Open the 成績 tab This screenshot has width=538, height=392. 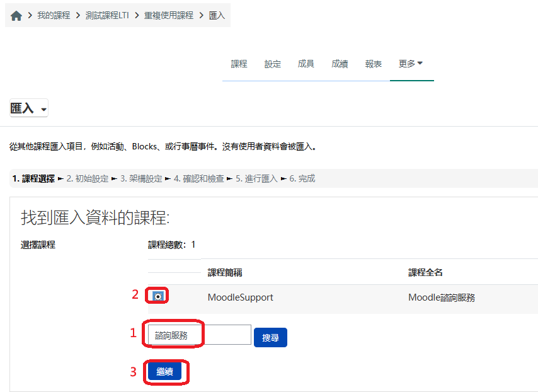click(340, 64)
